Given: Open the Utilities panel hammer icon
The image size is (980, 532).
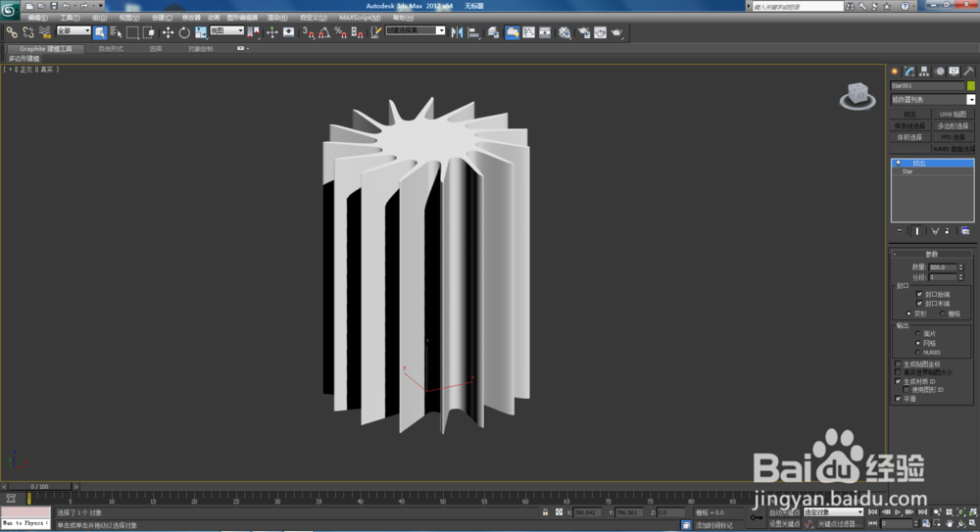Looking at the screenshot, I should [969, 72].
